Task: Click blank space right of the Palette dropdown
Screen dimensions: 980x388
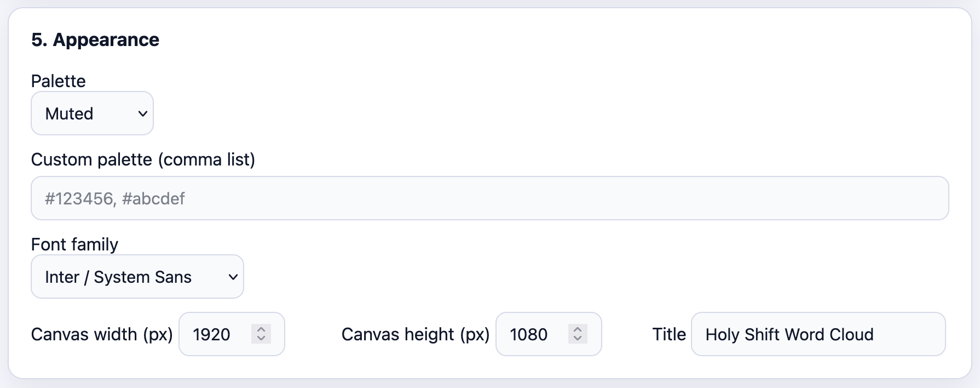Action: 493,113
